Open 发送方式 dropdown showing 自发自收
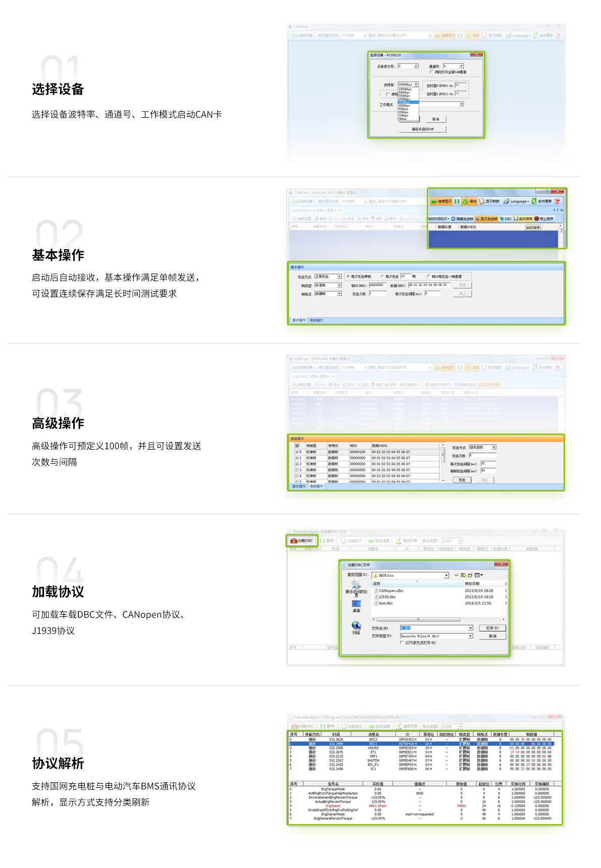601x868 pixels. (x=494, y=447)
